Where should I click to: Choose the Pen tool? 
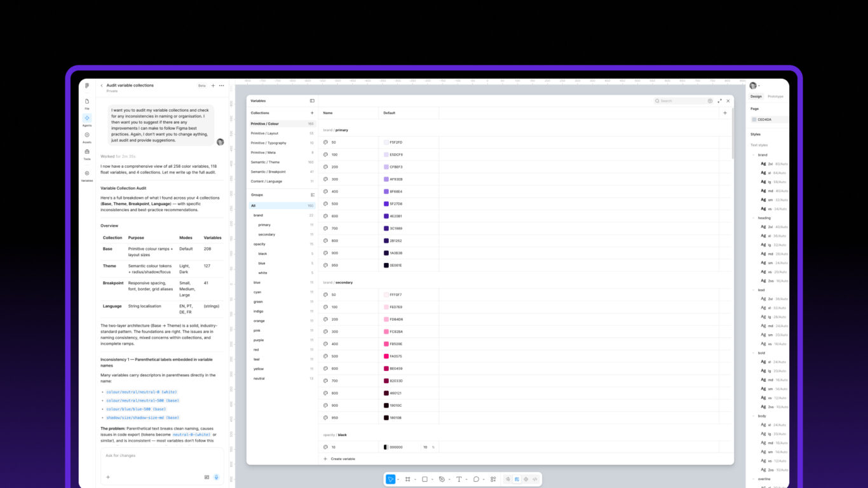[442, 479]
